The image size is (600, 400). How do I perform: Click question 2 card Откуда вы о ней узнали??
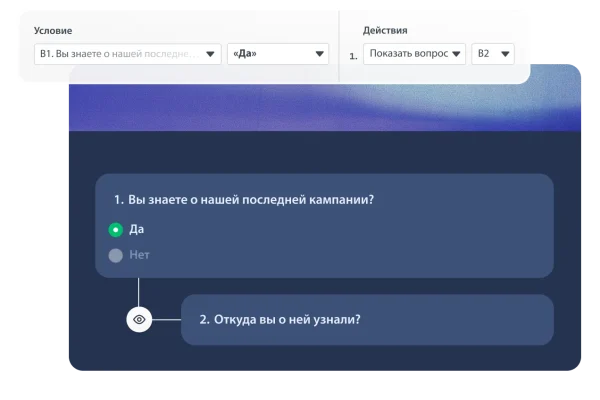[x=367, y=320]
